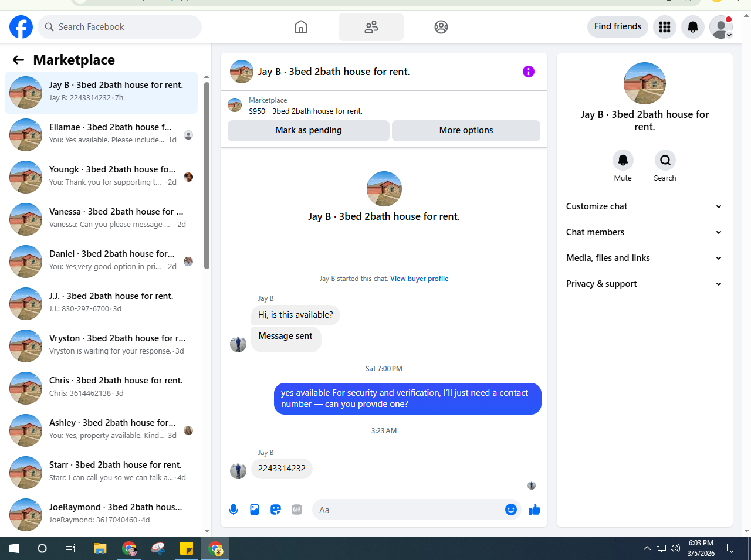Click the 'Message sent' bubble
751x560 pixels.
pyautogui.click(x=286, y=340)
